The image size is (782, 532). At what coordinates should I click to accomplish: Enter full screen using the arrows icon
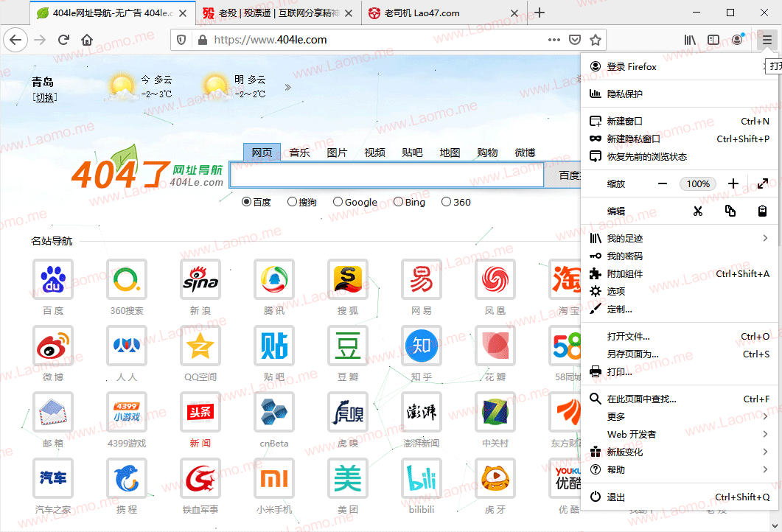[763, 183]
